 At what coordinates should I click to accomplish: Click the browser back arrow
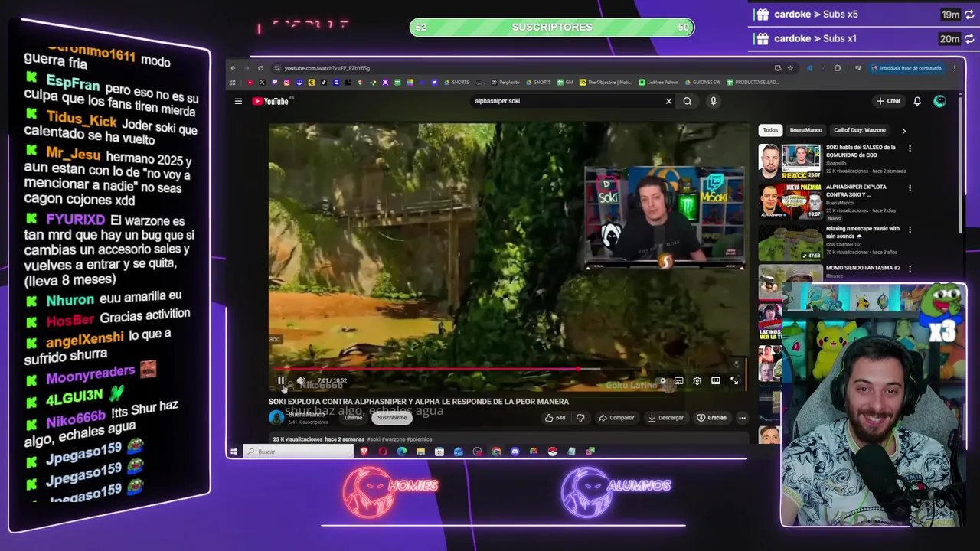tap(234, 68)
